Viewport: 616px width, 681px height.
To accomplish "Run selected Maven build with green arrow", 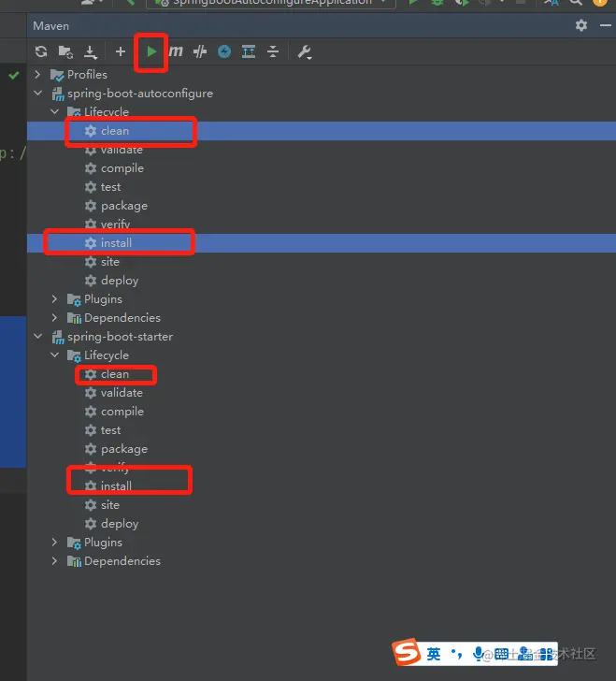I will click(151, 51).
